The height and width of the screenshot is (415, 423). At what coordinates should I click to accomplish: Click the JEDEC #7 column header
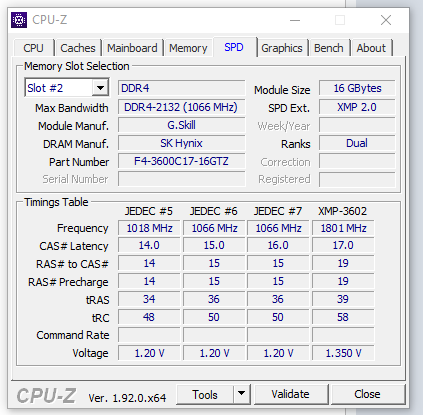point(278,211)
